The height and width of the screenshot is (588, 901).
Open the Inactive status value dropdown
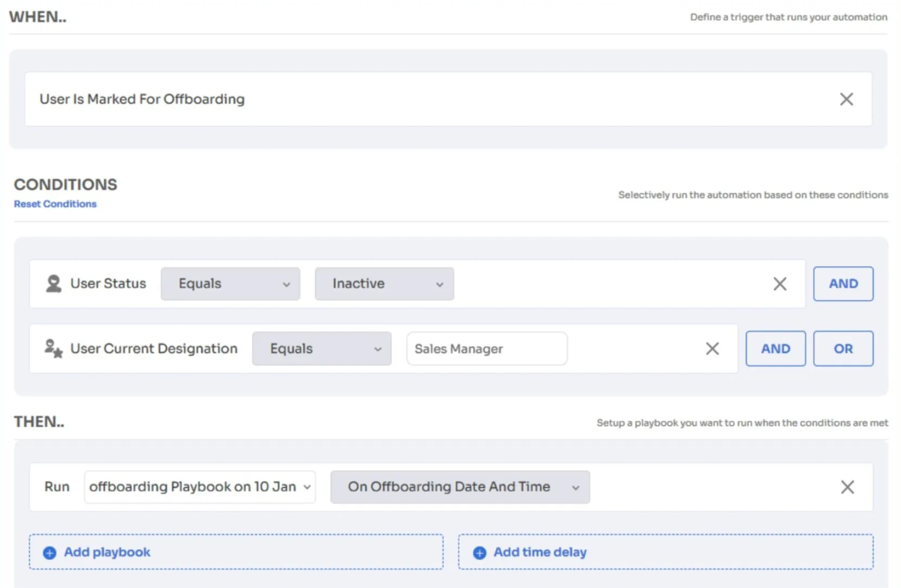[384, 284]
